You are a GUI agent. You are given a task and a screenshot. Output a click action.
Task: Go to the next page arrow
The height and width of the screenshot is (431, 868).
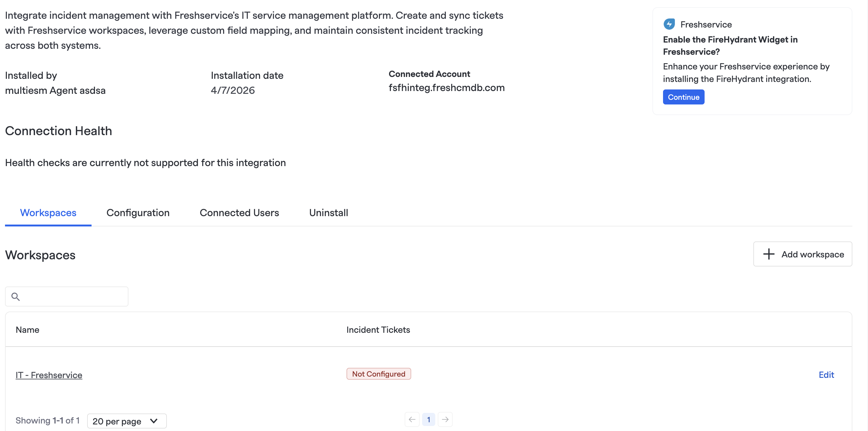[445, 419]
